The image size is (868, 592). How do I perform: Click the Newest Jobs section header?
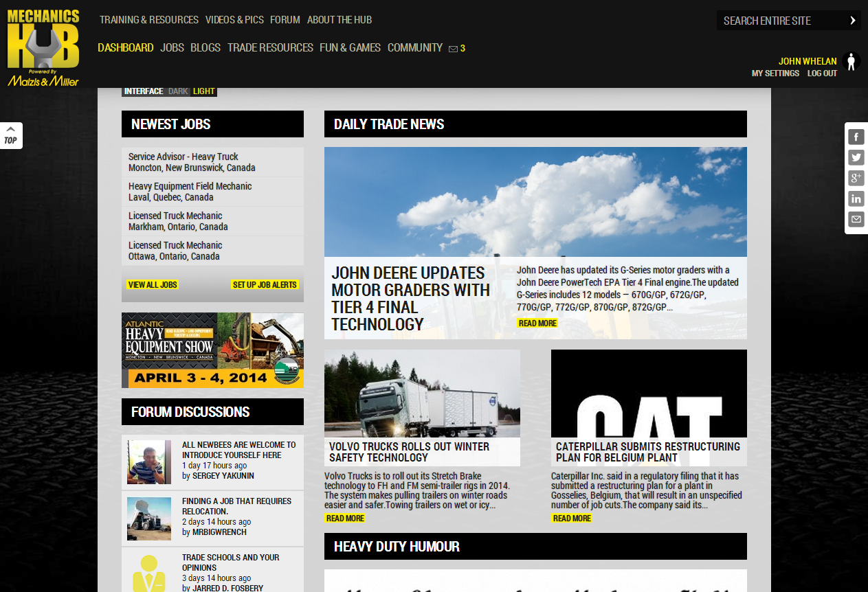(x=212, y=124)
